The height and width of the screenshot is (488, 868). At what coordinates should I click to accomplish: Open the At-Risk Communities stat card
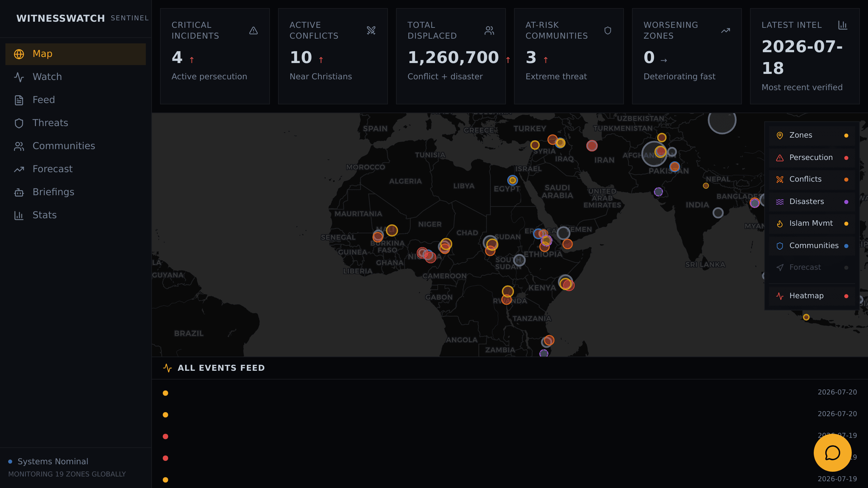[x=569, y=56]
